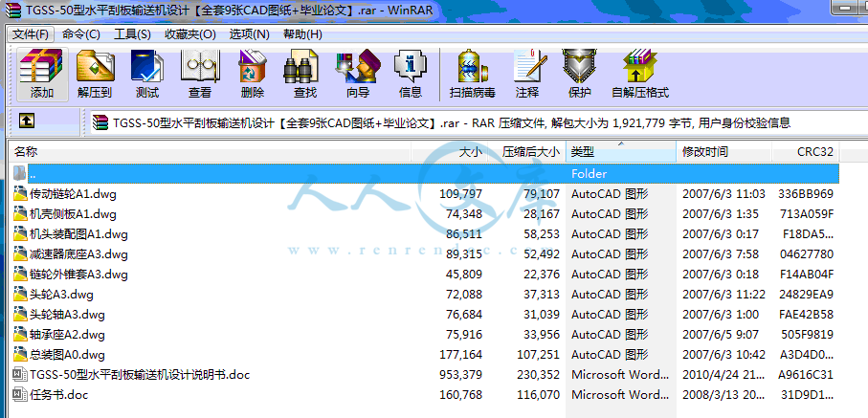Sort by CRC32 column header
The width and height of the screenshot is (868, 418).
tap(806, 152)
